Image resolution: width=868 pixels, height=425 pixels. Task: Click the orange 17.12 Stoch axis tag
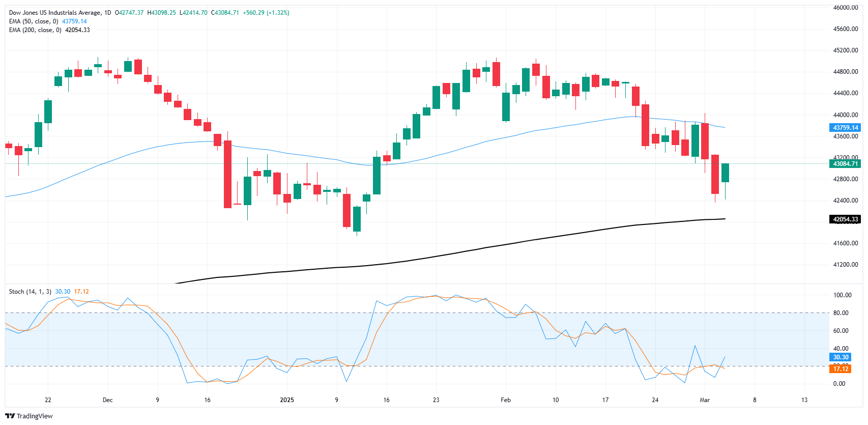point(841,369)
